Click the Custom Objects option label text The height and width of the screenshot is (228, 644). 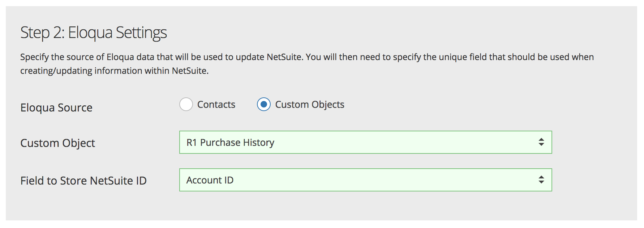pyautogui.click(x=310, y=105)
